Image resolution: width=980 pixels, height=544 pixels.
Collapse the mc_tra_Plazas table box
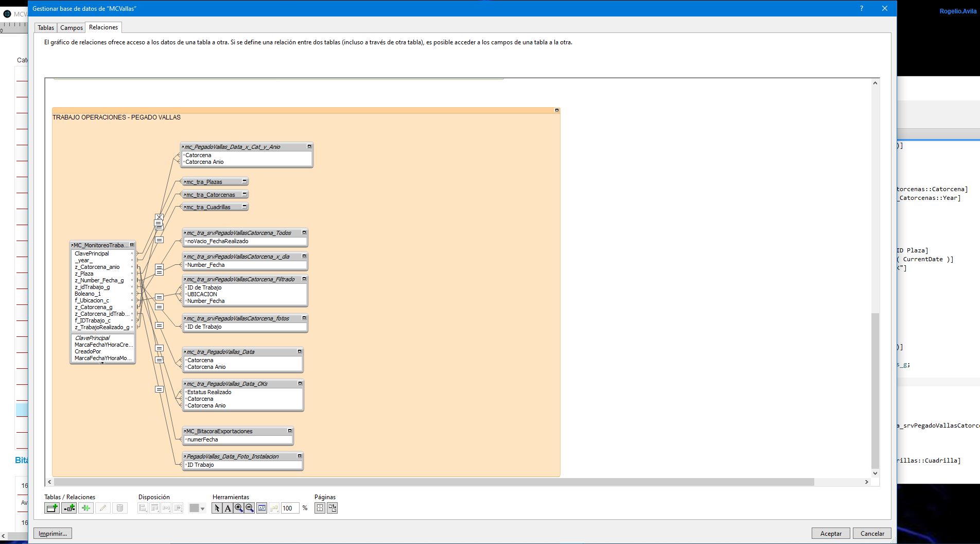(x=244, y=181)
